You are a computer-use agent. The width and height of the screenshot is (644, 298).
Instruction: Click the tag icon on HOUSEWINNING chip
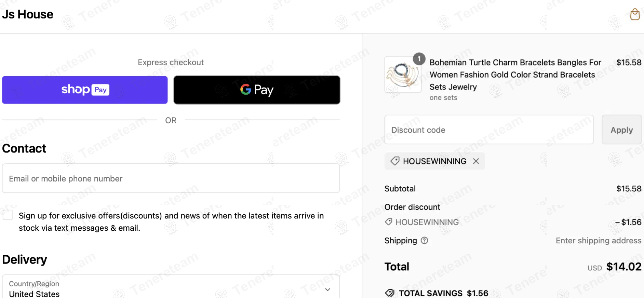point(395,161)
